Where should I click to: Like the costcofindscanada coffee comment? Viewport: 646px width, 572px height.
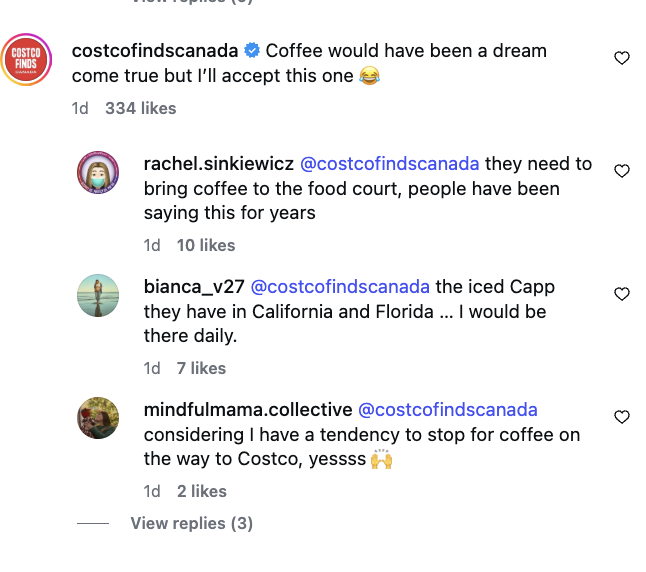pos(621,58)
